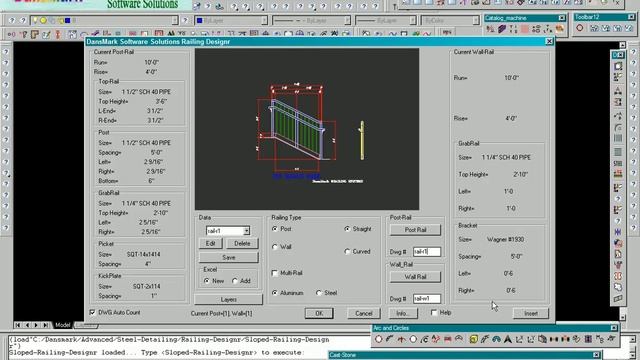Click the command line text area

(169, 346)
